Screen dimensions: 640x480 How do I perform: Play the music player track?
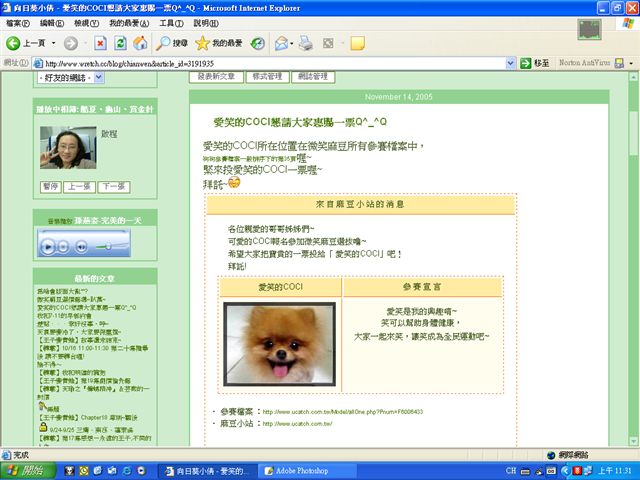48,247
